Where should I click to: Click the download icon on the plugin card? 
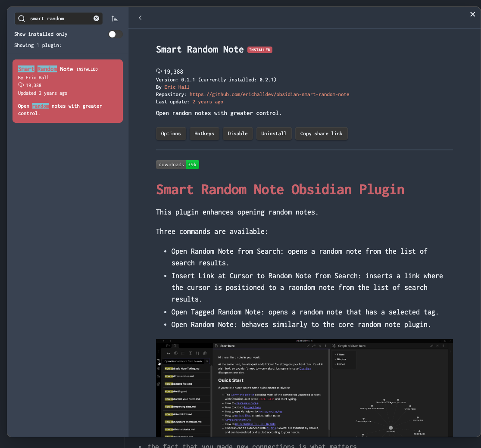click(x=21, y=85)
